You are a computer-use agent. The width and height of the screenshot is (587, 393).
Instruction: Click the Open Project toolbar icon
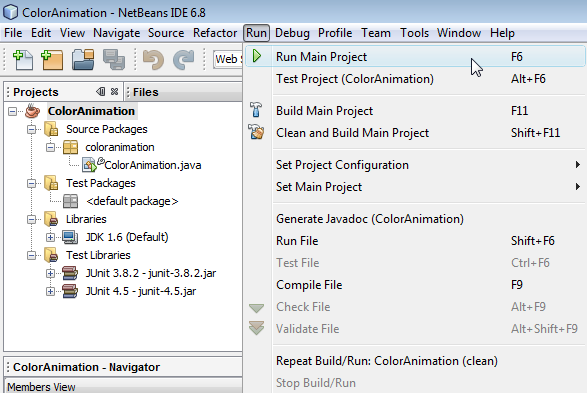(83, 60)
